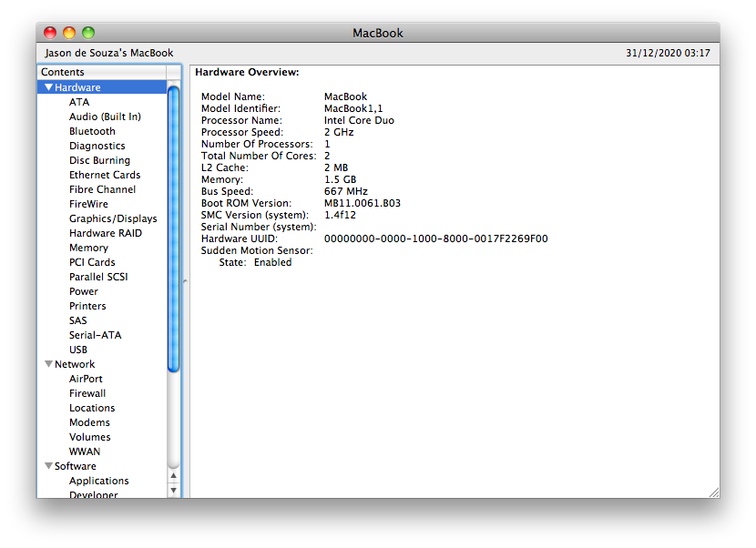
Task: Click the Bus Speed value 667 MHz
Action: [346, 191]
